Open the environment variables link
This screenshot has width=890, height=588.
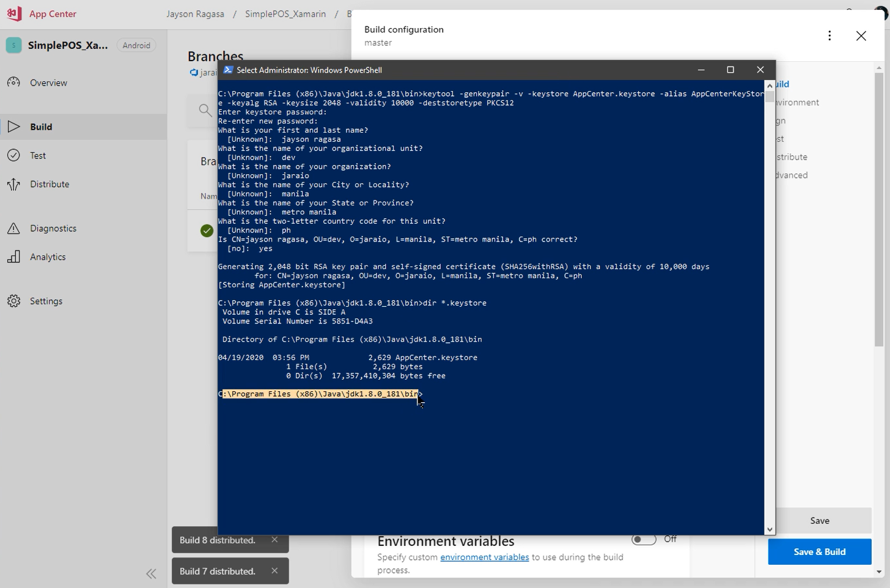click(484, 557)
